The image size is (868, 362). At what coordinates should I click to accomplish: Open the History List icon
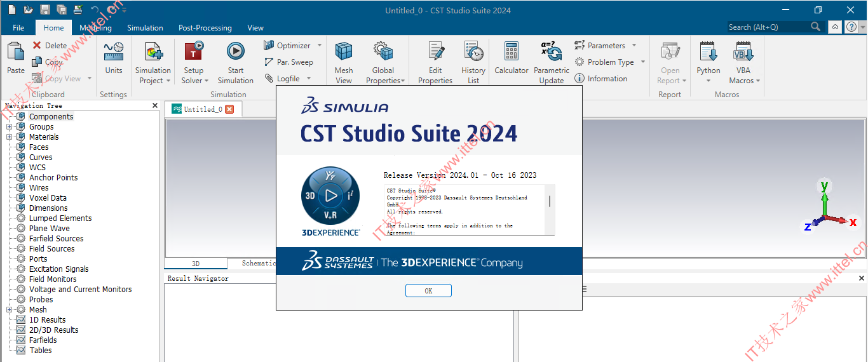coord(473,52)
